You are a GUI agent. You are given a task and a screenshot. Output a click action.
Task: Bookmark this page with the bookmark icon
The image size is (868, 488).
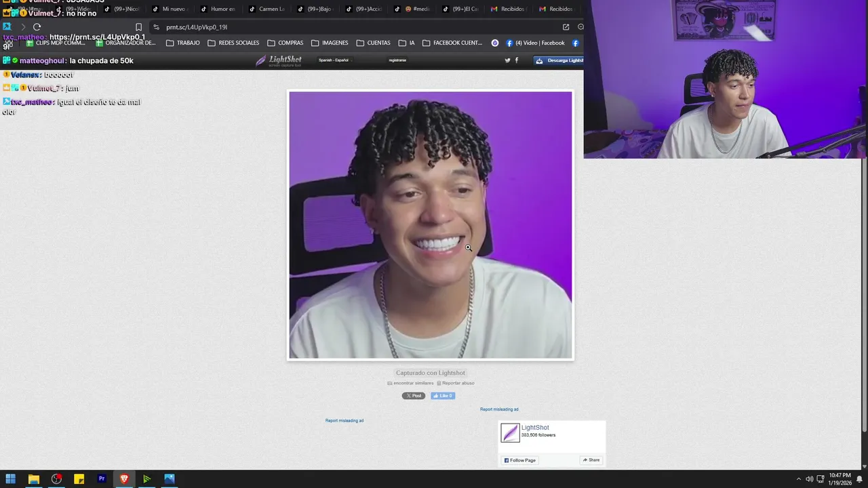[138, 27]
